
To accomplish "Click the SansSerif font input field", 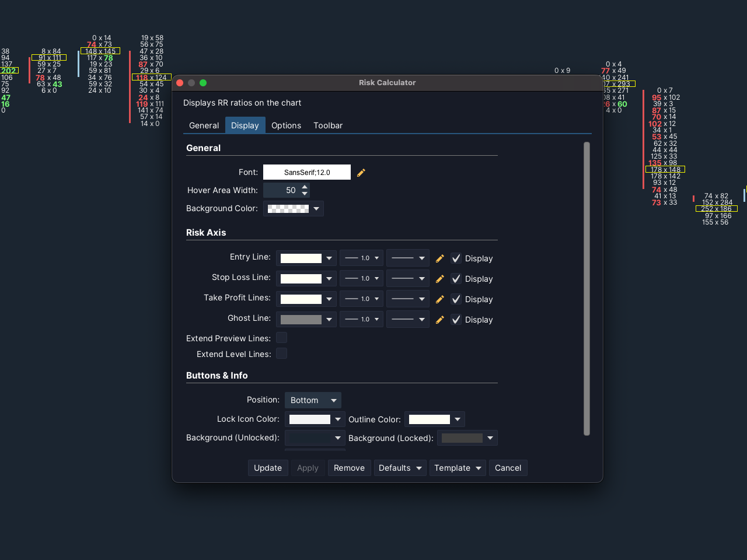I will click(x=307, y=172).
